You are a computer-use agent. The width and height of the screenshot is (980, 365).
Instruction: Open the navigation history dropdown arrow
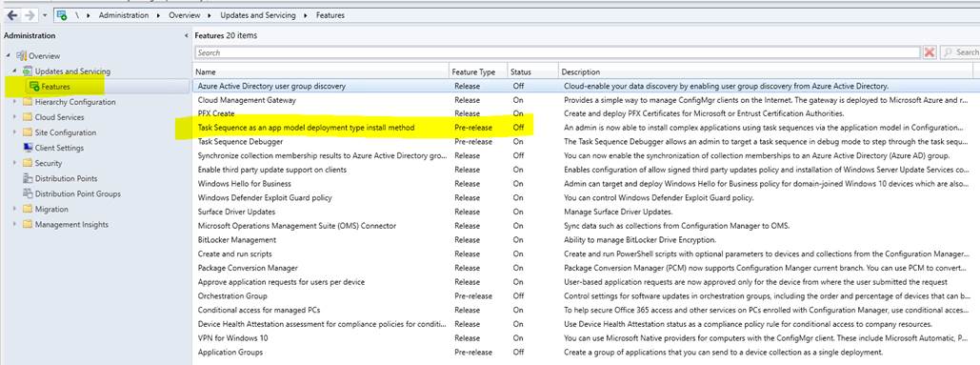pyautogui.click(x=45, y=15)
